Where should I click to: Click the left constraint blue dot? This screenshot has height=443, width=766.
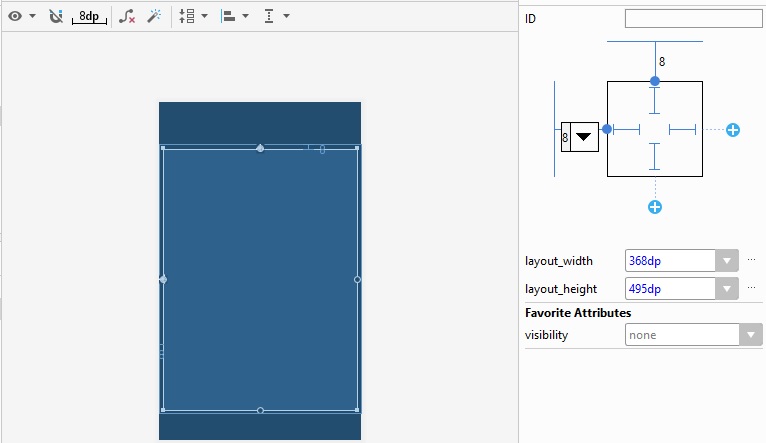point(607,129)
